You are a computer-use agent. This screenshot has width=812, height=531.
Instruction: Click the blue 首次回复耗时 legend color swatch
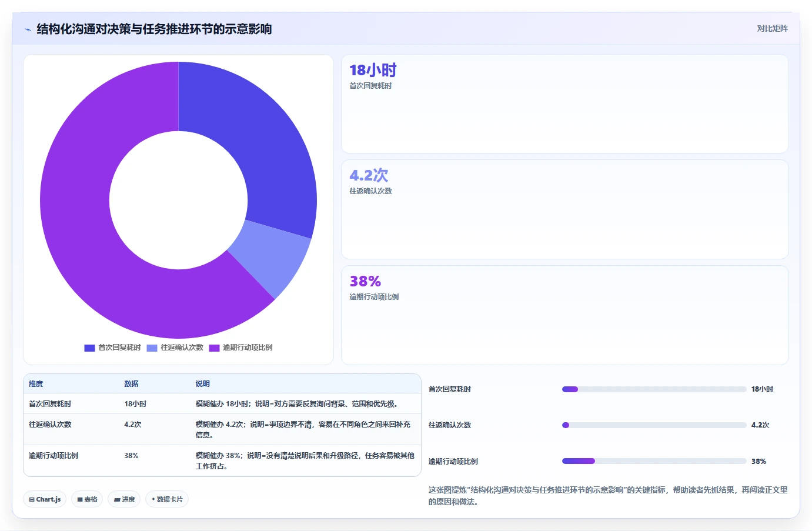[x=89, y=348]
